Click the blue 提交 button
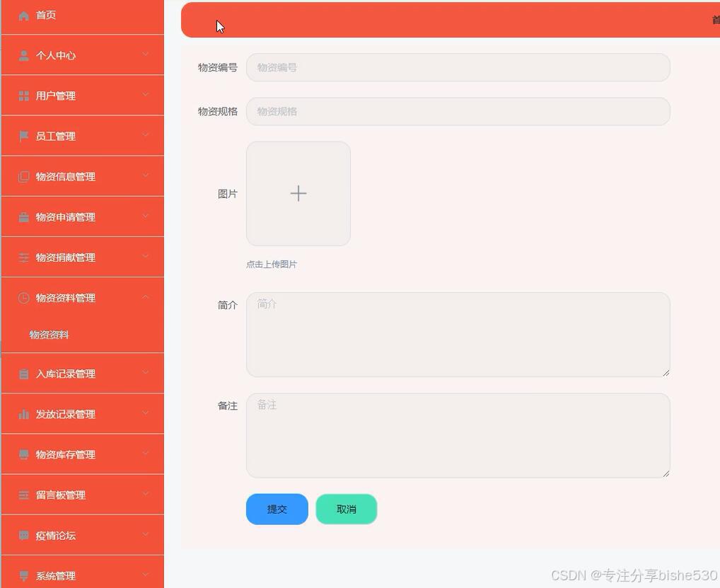This screenshot has width=720, height=588. click(277, 509)
